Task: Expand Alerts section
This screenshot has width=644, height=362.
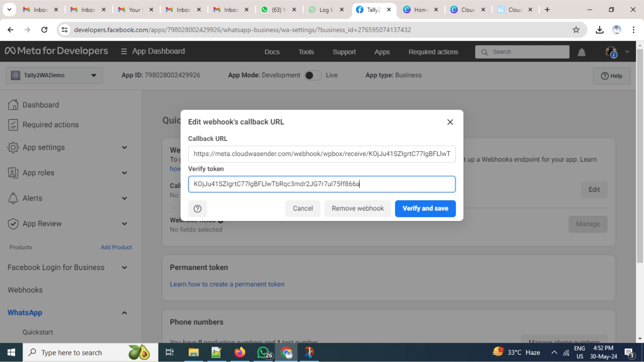Action: [124, 198]
